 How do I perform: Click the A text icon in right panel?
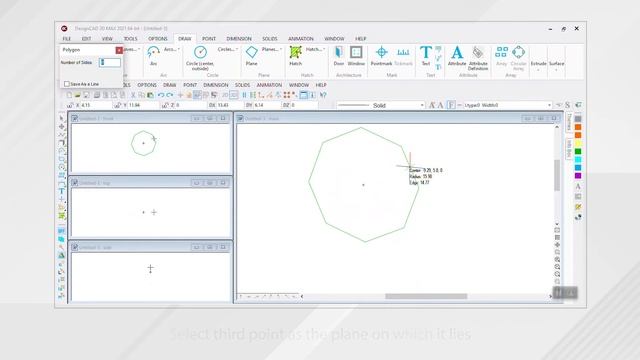click(x=578, y=186)
